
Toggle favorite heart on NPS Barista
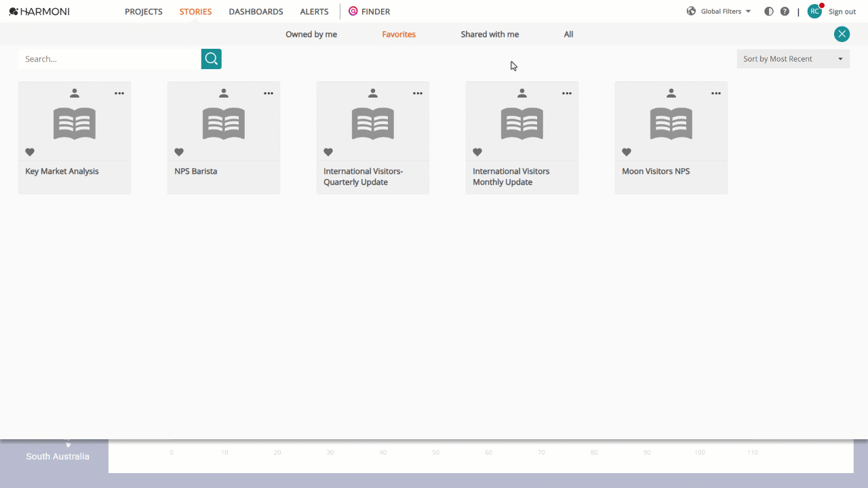(179, 152)
